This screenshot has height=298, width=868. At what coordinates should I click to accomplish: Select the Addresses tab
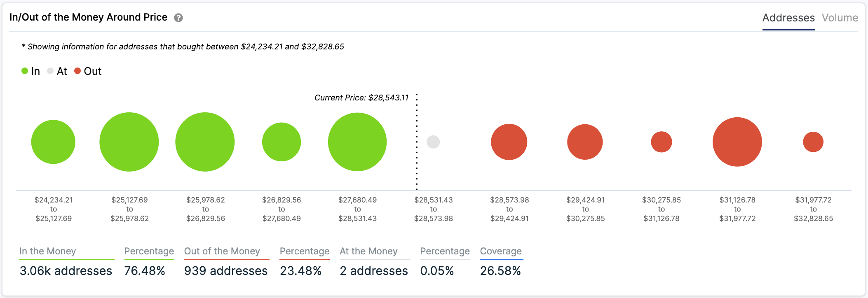(788, 18)
